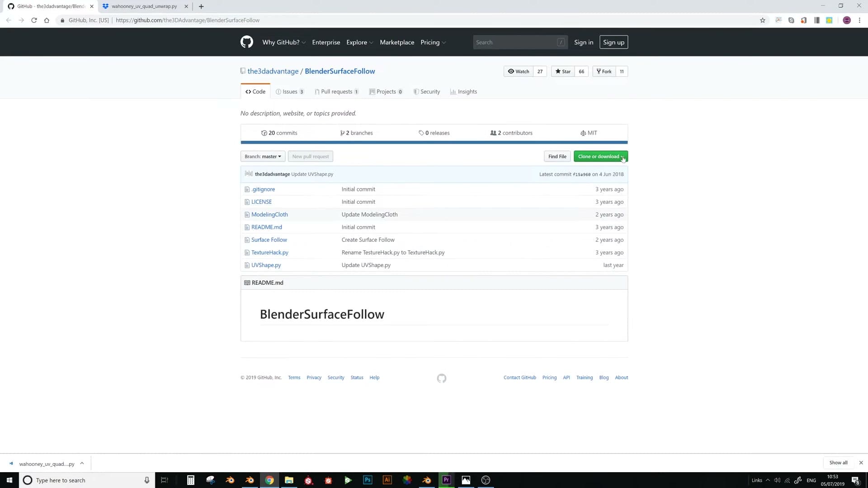Open Windows Start menu
The width and height of the screenshot is (868, 488).
9,480
